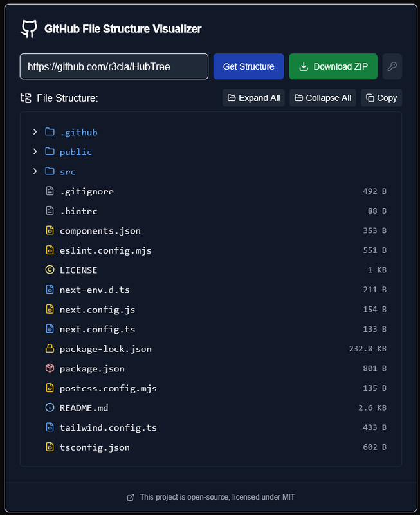Click the src folder icon
The image size is (420, 515).
click(x=50, y=171)
